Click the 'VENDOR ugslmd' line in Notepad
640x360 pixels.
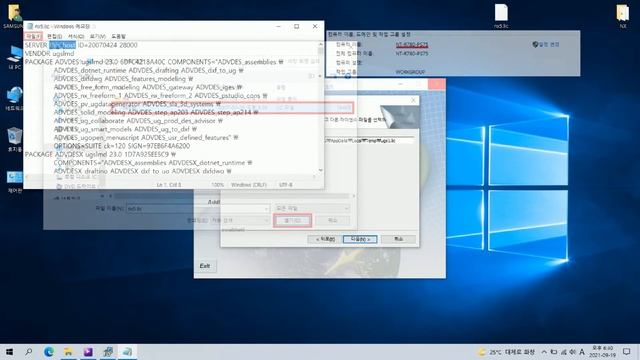pos(49,53)
